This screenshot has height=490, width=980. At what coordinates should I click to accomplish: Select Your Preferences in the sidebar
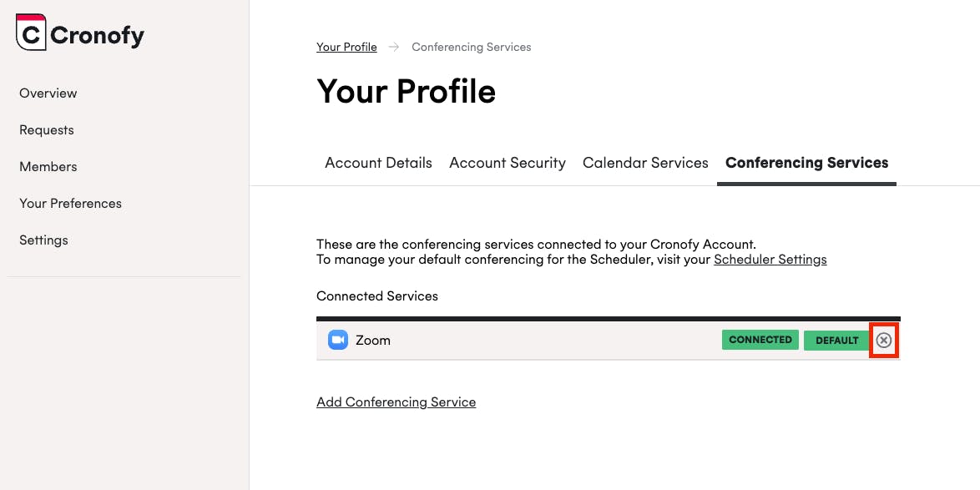point(71,203)
